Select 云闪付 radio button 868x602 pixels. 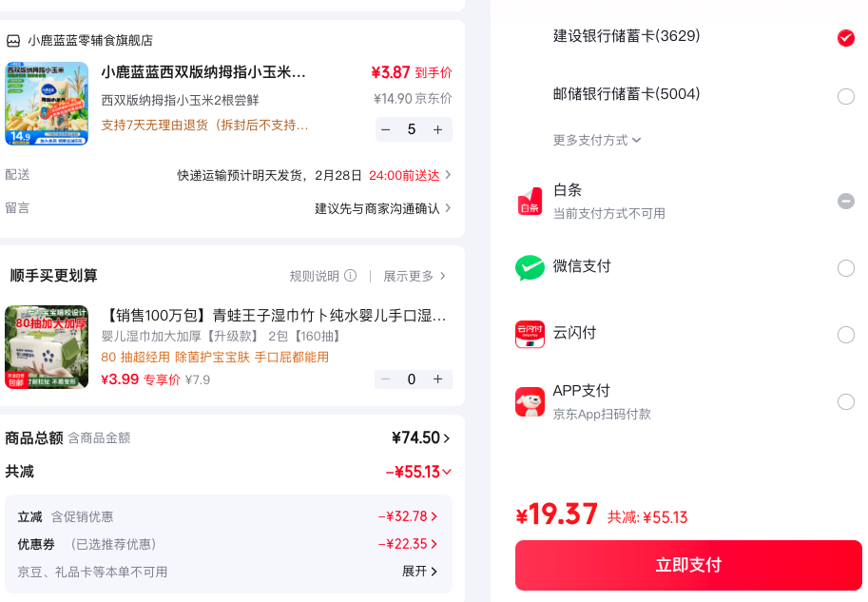(846, 335)
